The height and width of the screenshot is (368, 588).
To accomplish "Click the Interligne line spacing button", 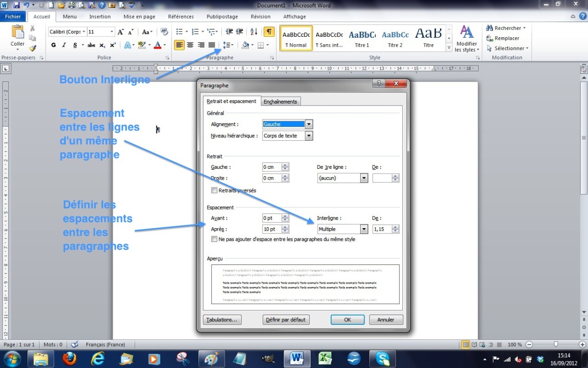I will (228, 45).
